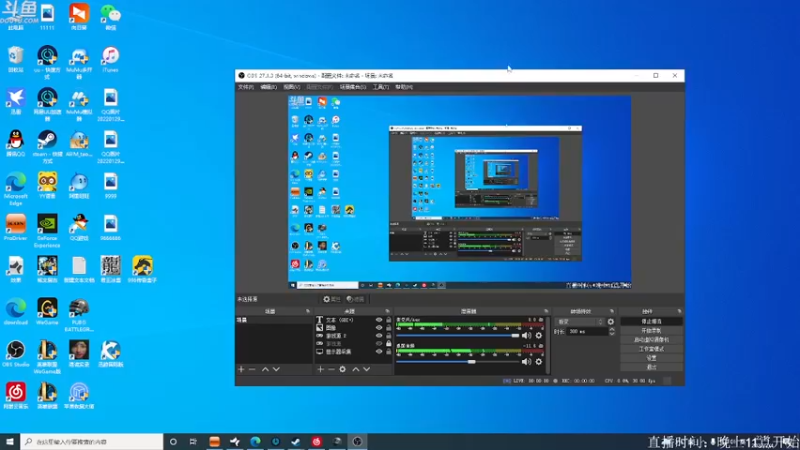Click the Start Recording button in controls

pos(652,331)
